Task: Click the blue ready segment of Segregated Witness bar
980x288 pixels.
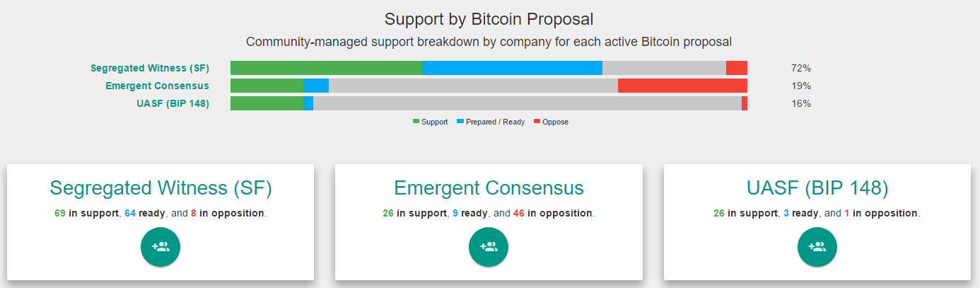Action: coord(513,68)
